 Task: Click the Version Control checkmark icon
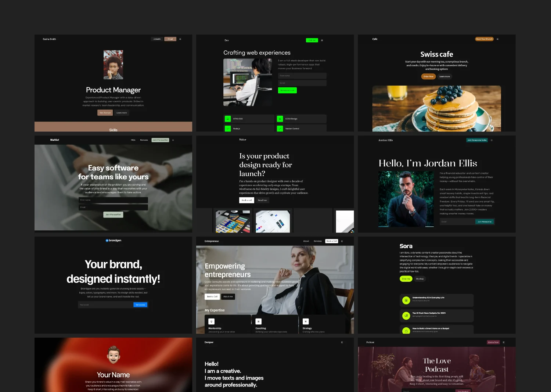coord(280,129)
